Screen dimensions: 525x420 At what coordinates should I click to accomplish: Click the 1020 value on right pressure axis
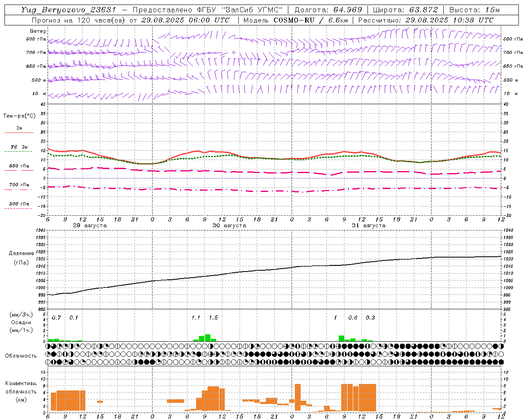click(x=508, y=259)
